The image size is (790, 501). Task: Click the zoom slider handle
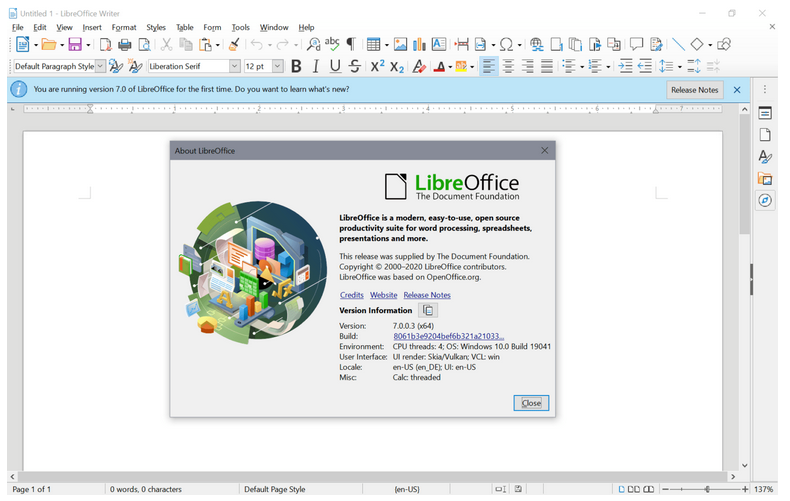click(707, 489)
